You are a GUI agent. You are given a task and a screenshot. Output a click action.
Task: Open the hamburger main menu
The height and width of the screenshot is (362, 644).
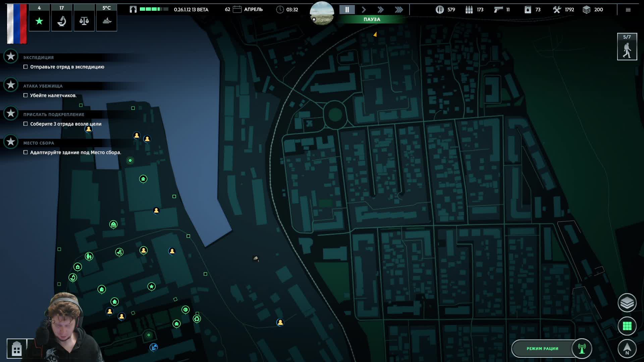(x=628, y=10)
